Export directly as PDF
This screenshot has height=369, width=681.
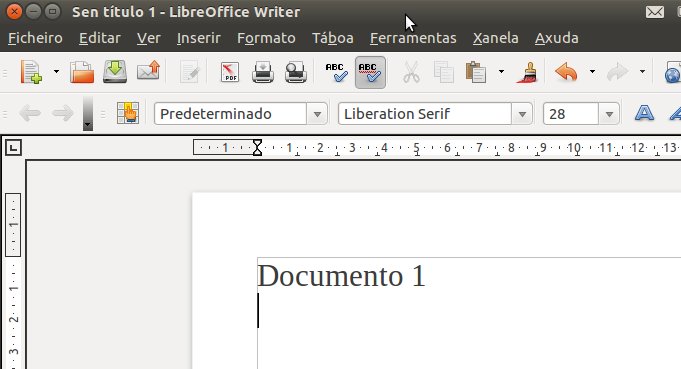(230, 72)
